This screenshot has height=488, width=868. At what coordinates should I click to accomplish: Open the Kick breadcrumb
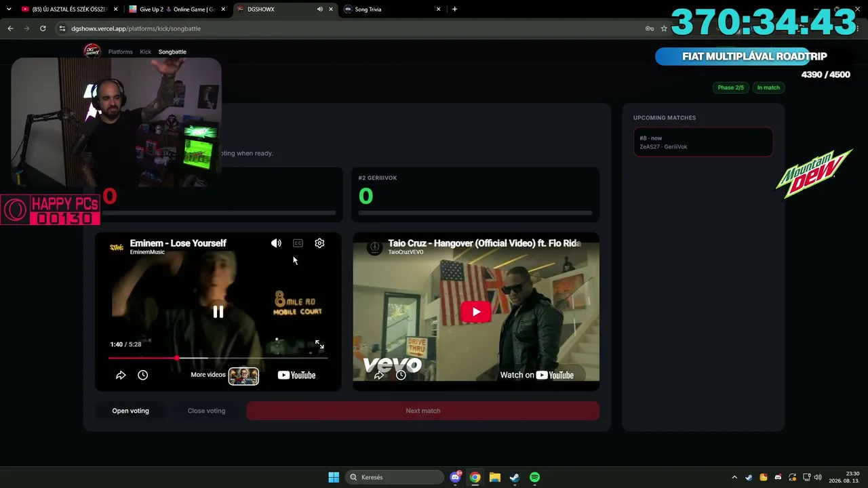(146, 52)
